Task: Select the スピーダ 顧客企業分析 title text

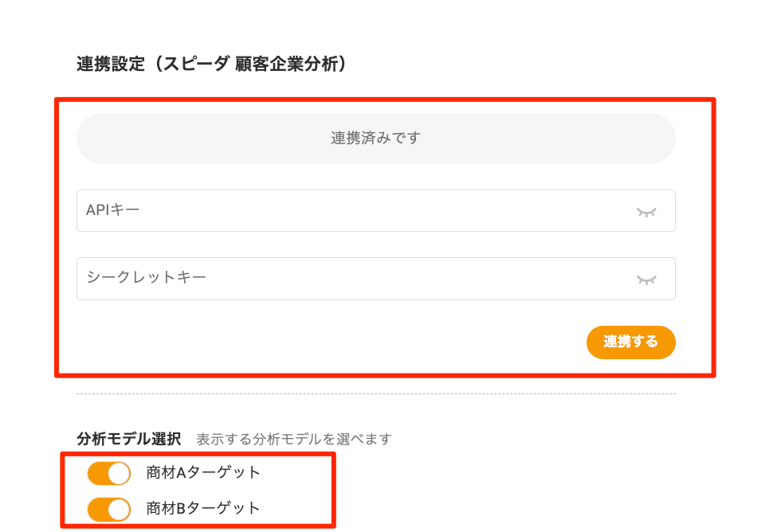Action: point(251,65)
